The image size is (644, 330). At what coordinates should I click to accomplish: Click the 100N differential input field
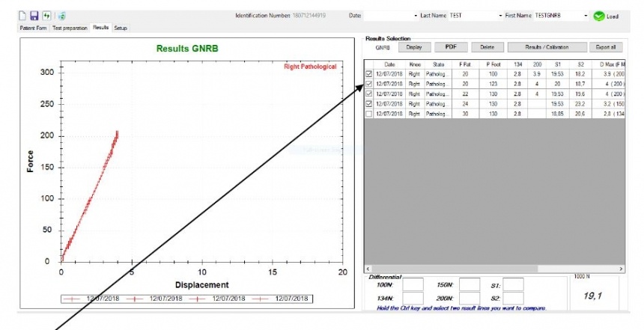pos(413,285)
